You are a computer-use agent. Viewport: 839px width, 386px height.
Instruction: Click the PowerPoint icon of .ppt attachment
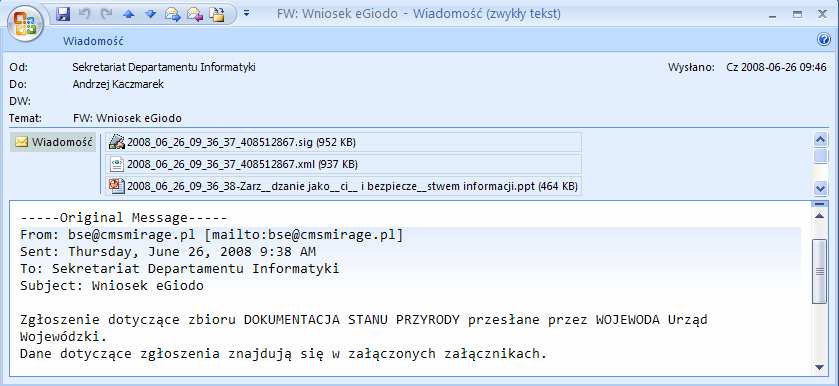pyautogui.click(x=117, y=186)
